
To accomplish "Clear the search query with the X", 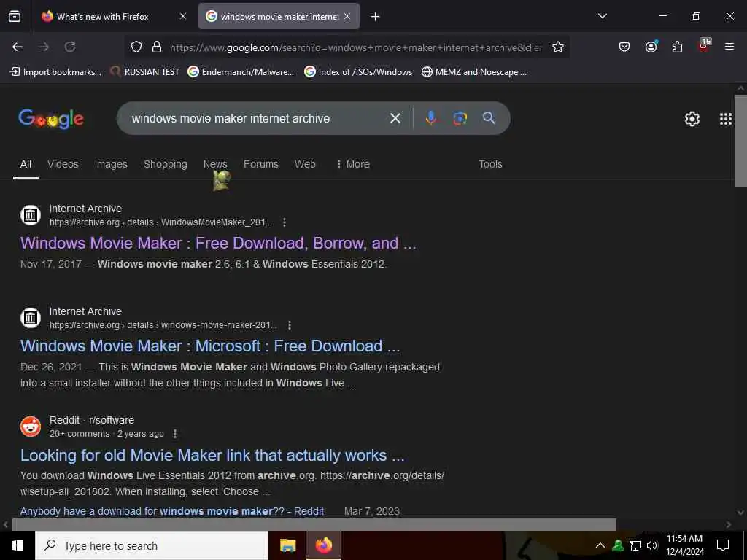I will (395, 118).
